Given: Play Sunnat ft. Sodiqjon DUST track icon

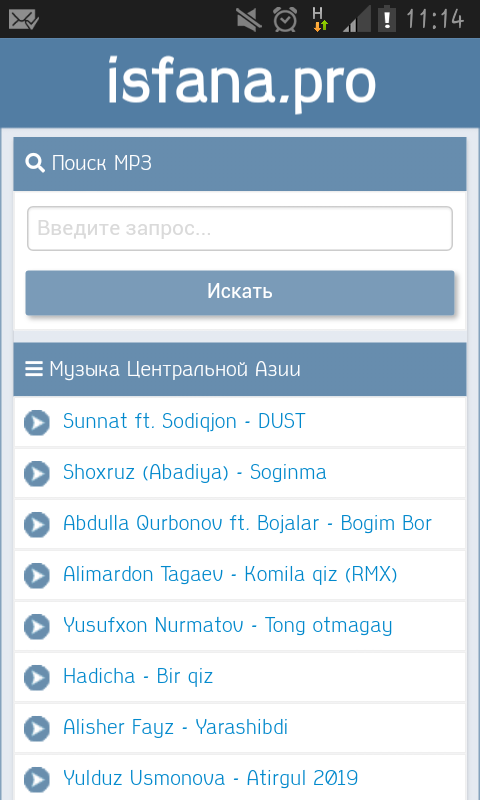Looking at the screenshot, I should [37, 422].
